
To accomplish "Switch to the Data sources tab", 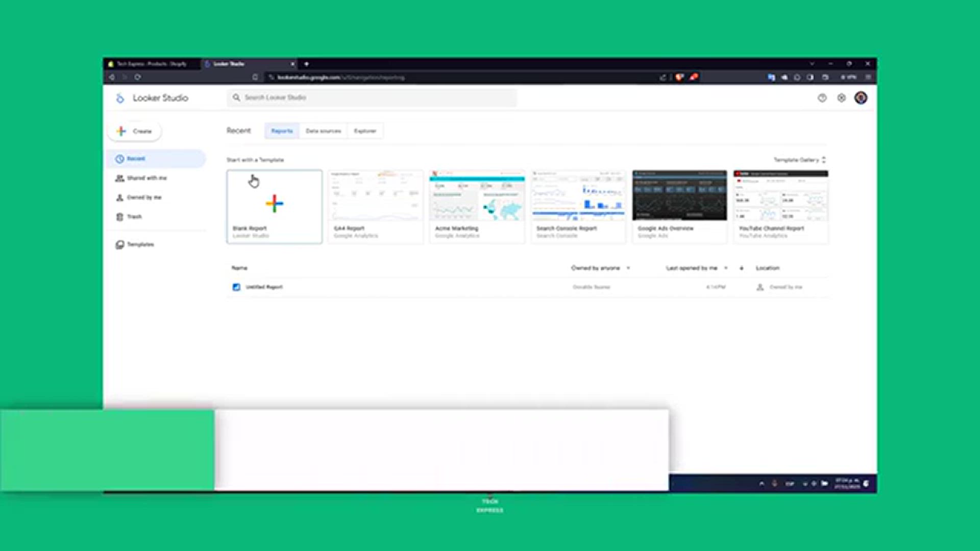I will [x=323, y=131].
